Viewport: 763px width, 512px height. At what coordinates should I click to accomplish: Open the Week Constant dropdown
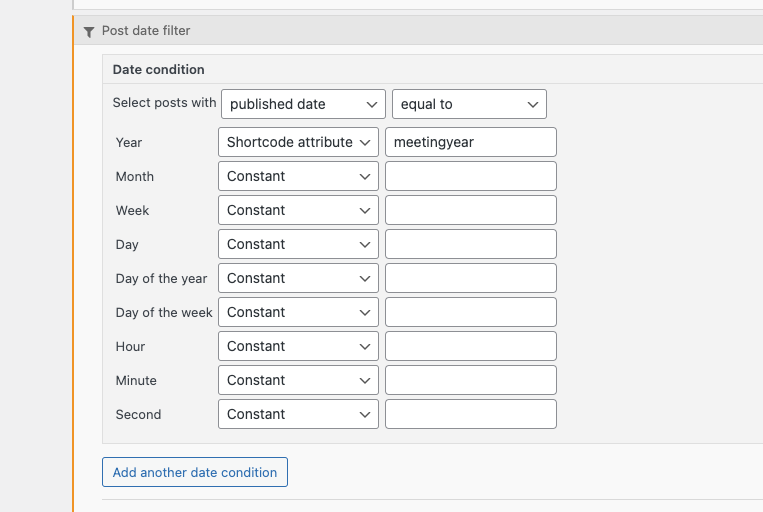pos(298,210)
